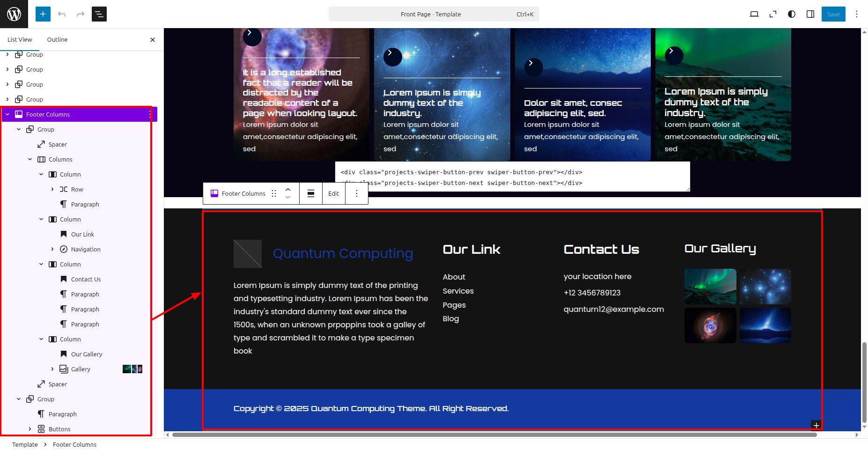Image resolution: width=868 pixels, height=450 pixels.
Task: Select the List View tab
Action: [20, 40]
